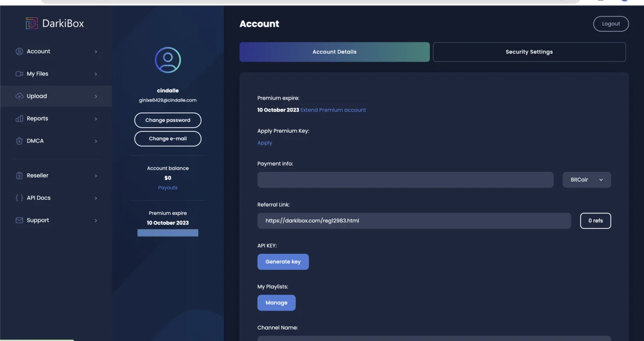
Task: Click the Support envelope icon
Action: point(19,220)
